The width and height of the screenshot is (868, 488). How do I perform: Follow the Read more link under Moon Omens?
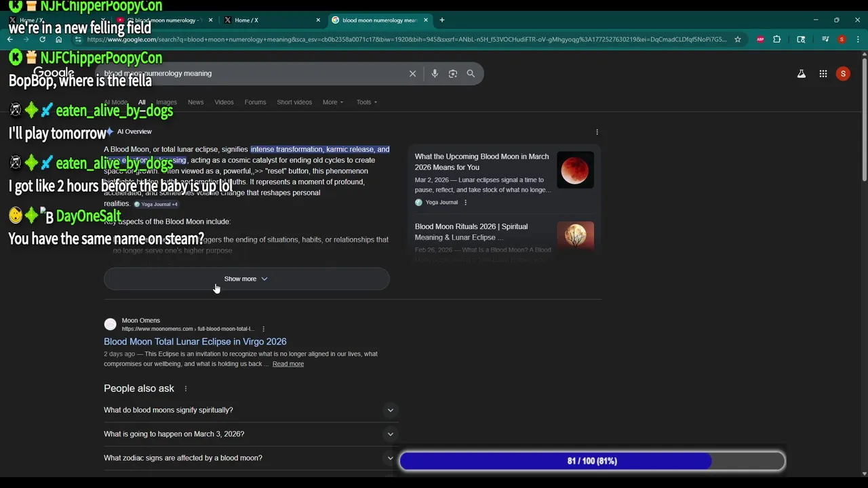coord(288,364)
